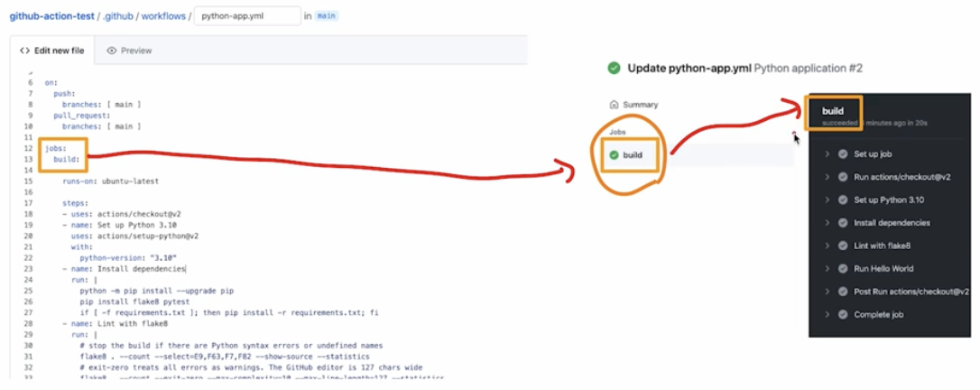Click the check icon for Set up Python 3.10

point(843,200)
